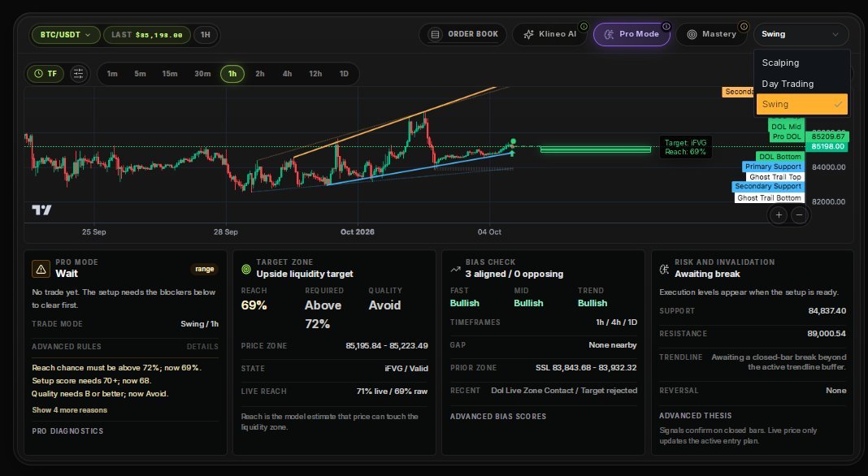The image size is (868, 476).
Task: Choose Day Trading from the style menu
Action: point(801,84)
